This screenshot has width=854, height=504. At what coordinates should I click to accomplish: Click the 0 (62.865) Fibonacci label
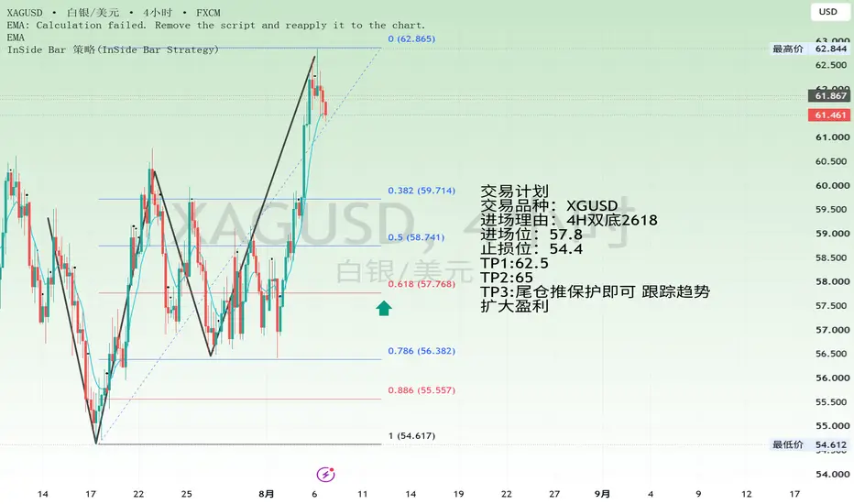(x=411, y=38)
